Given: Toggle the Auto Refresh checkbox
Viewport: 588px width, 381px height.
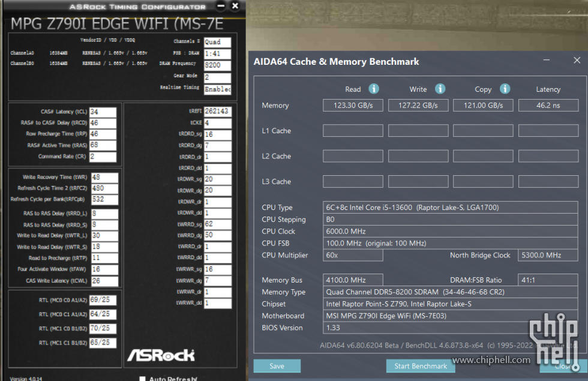Looking at the screenshot, I should click(143, 379).
